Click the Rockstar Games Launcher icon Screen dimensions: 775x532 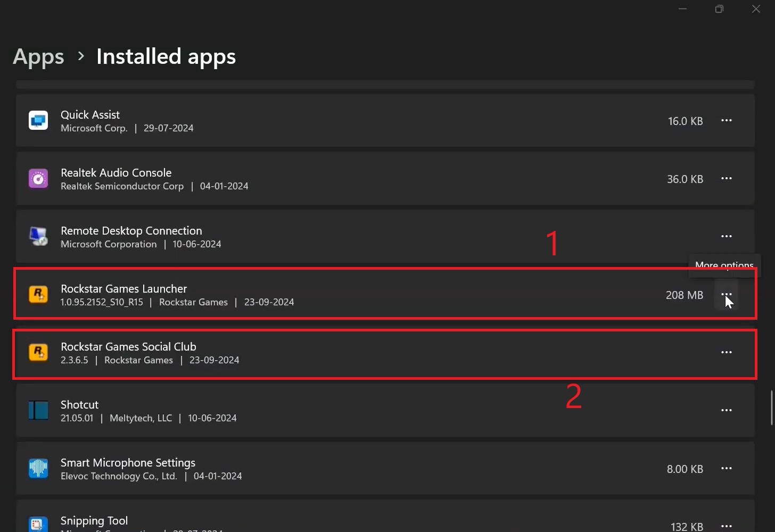[x=38, y=294]
